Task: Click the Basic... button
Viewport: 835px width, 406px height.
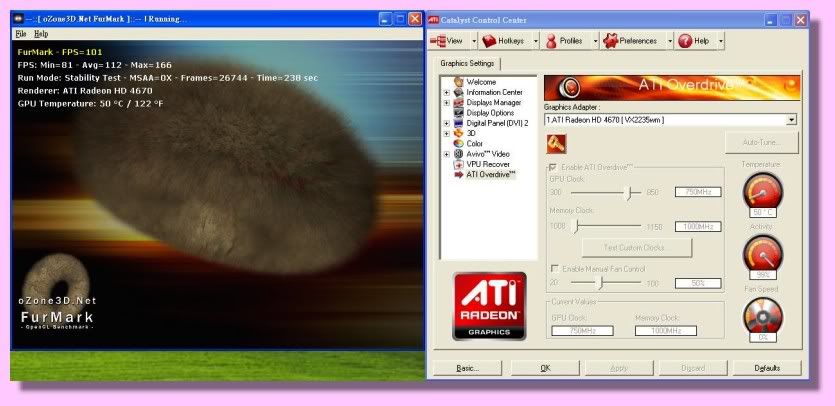Action: [x=467, y=367]
